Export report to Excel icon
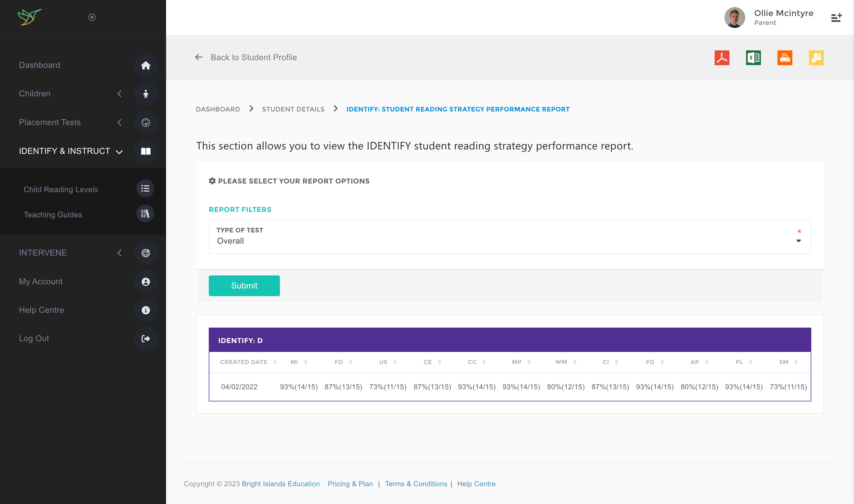 click(753, 58)
